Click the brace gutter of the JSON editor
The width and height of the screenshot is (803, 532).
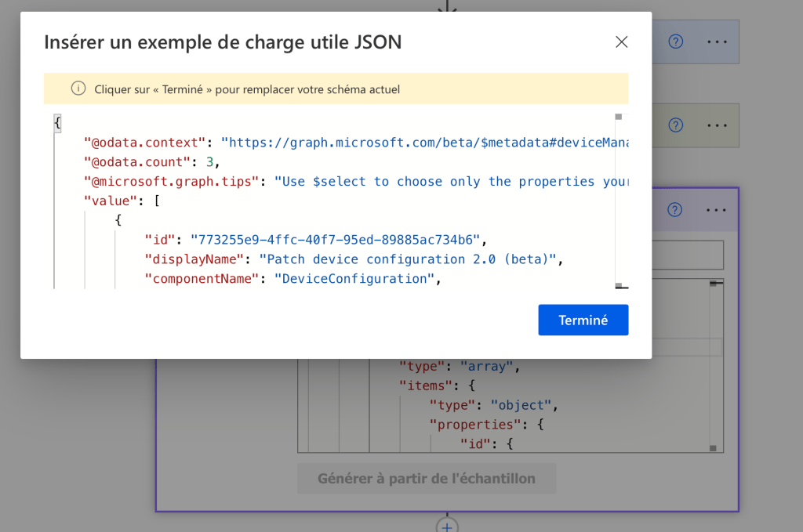pyautogui.click(x=56, y=123)
